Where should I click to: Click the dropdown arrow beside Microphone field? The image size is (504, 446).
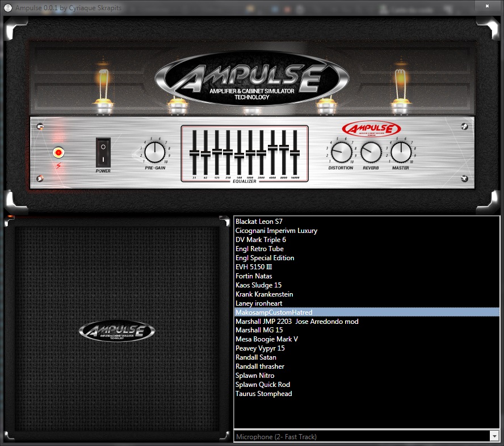(495, 436)
